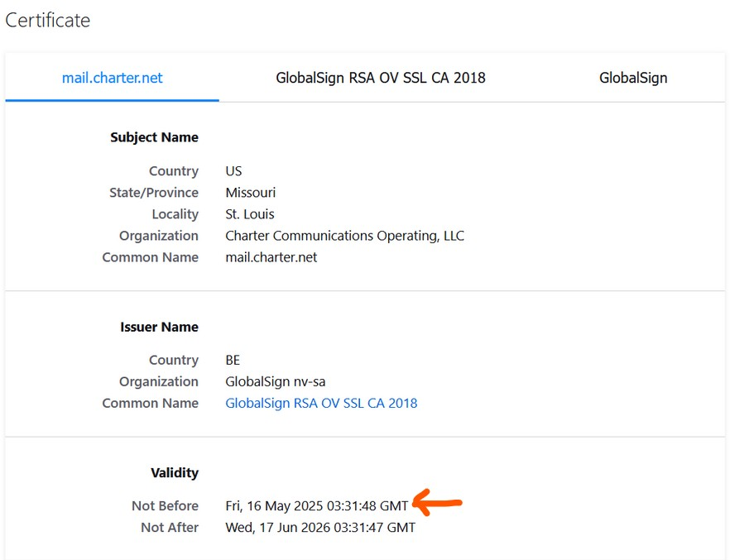Select the Not After date Wed, 17 Jun 2026

point(320,528)
